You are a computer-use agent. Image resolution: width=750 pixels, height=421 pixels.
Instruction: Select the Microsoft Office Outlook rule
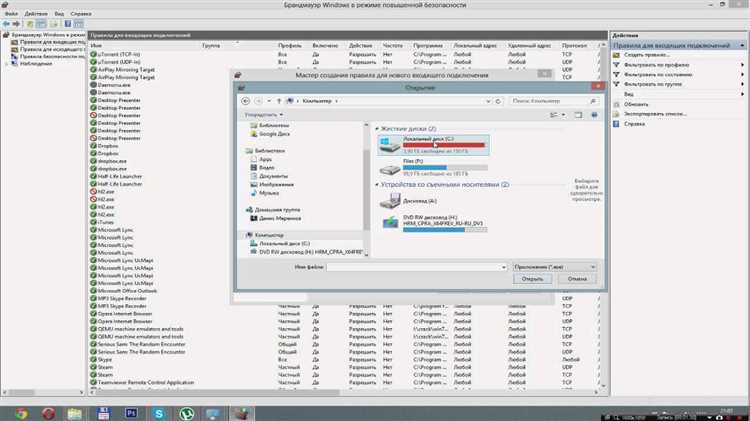coord(127,291)
